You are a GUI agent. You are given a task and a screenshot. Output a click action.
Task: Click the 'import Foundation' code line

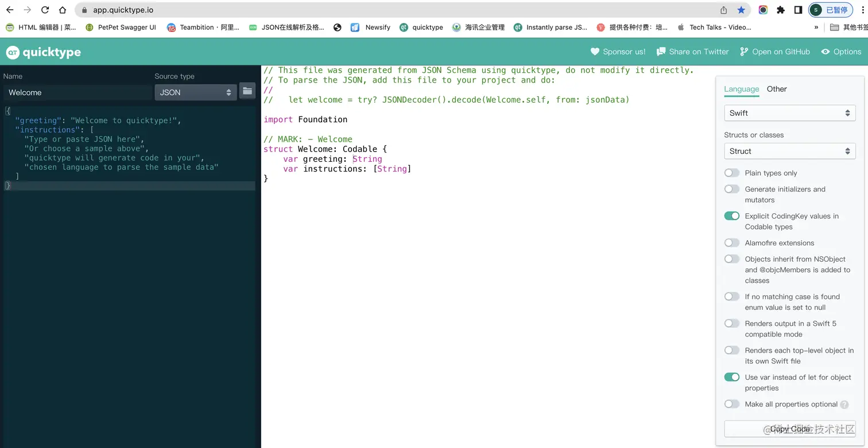(305, 119)
